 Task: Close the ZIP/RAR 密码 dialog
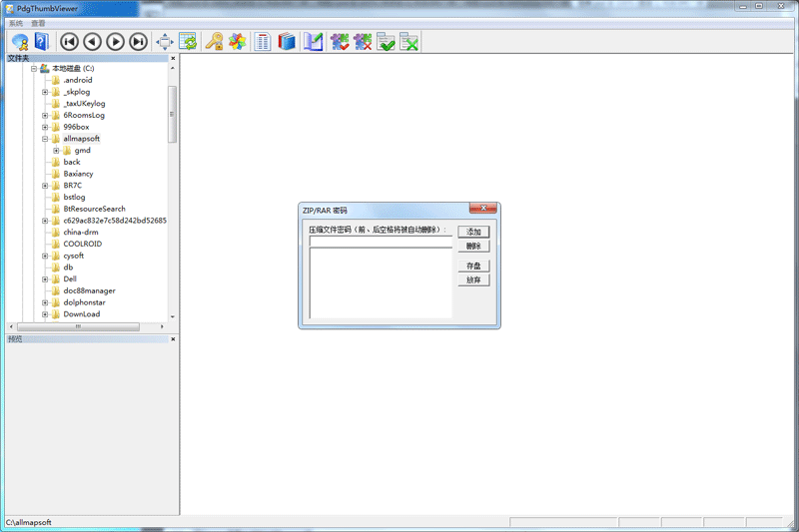click(x=483, y=208)
